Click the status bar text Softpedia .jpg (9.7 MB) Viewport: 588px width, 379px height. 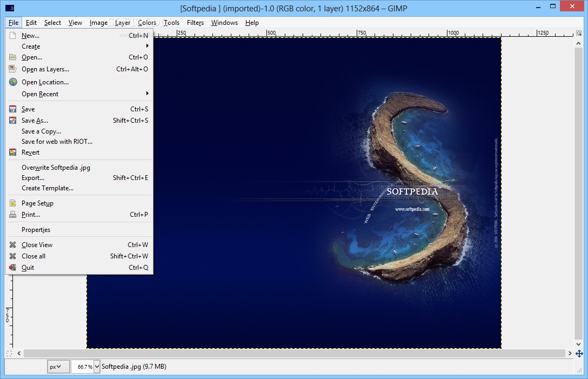[x=134, y=366]
